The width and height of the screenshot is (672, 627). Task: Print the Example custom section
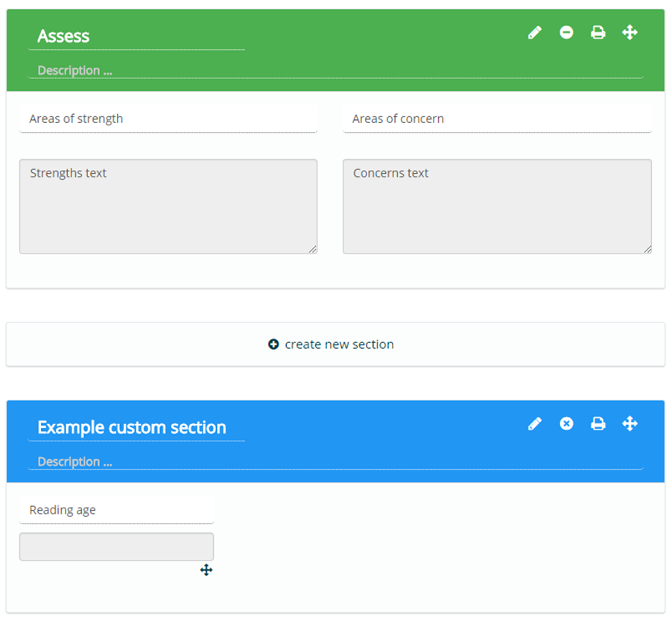598,424
